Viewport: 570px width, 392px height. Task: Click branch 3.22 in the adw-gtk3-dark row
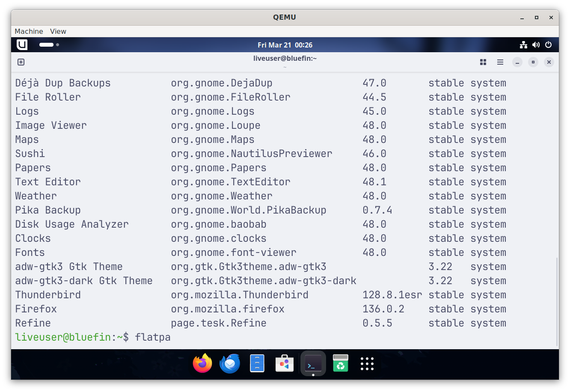click(440, 281)
